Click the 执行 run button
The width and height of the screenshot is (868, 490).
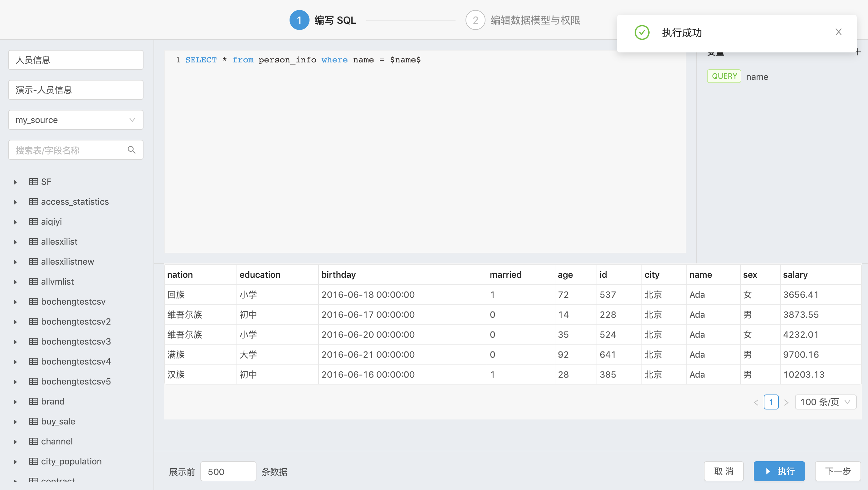coord(779,471)
